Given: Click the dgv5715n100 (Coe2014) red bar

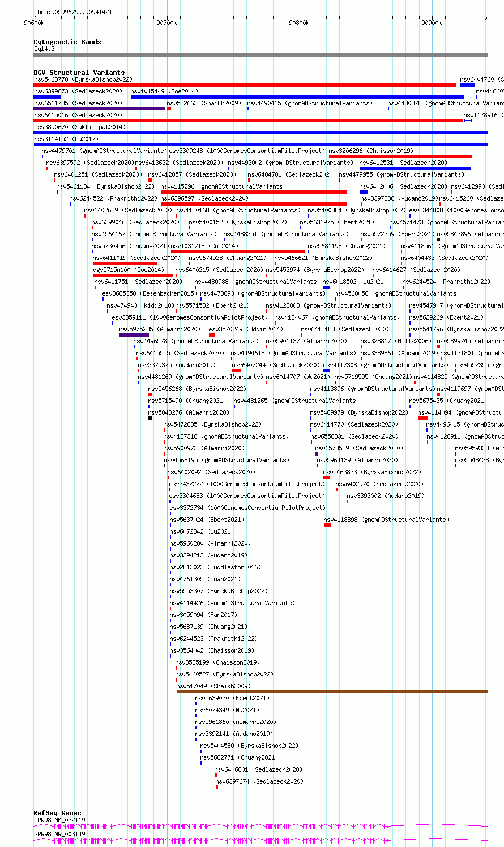Looking at the screenshot, I should [133, 275].
